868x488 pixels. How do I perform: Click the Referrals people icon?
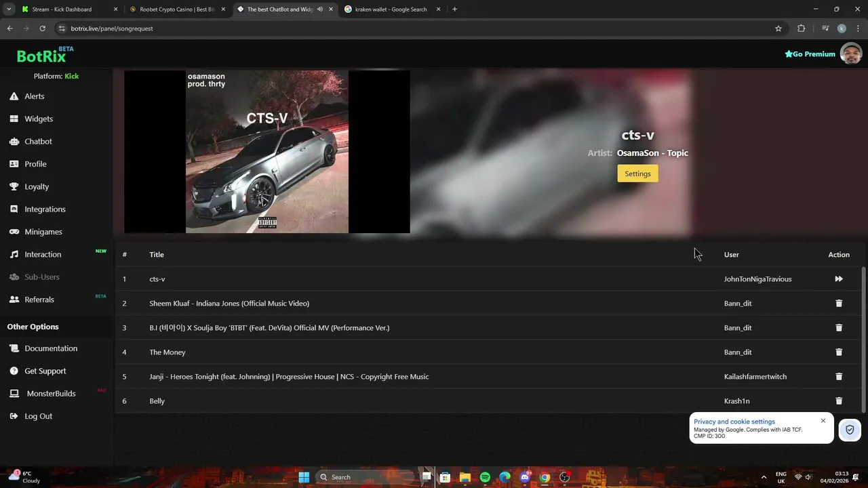[14, 300]
